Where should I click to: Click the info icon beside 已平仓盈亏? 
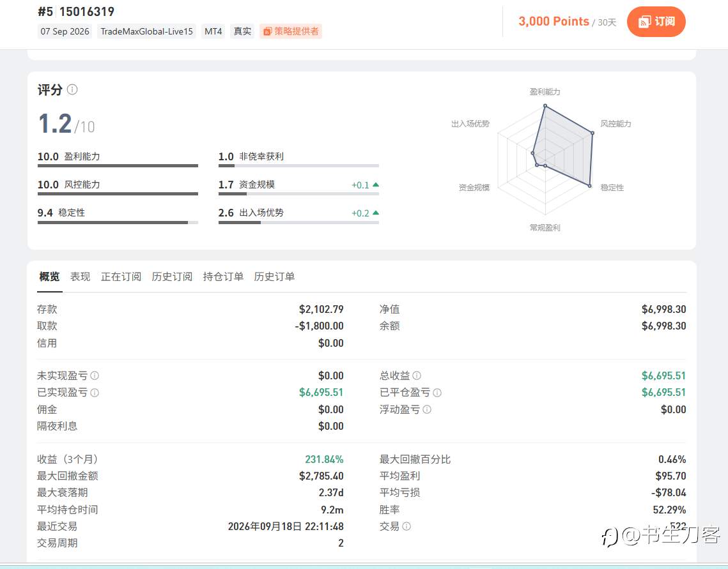click(437, 393)
